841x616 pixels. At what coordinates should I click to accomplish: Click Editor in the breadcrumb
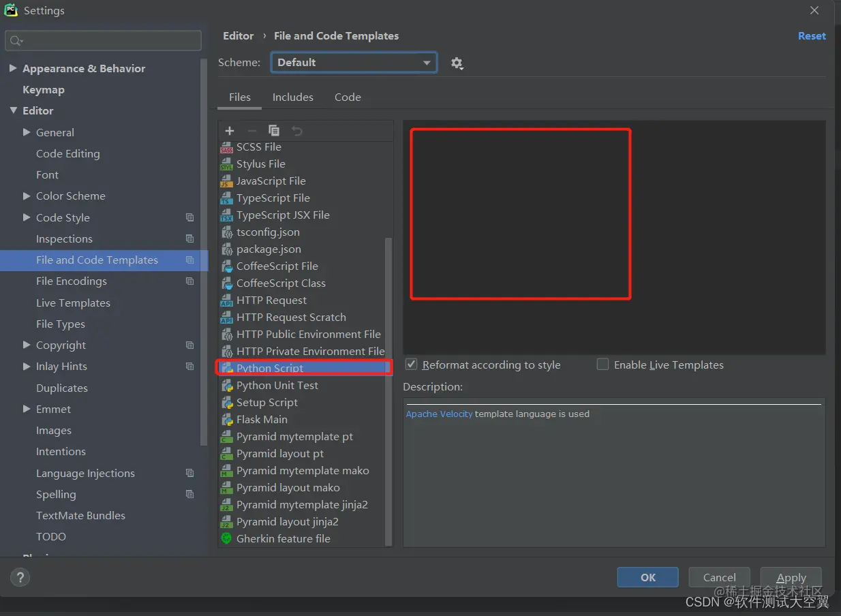pos(238,36)
